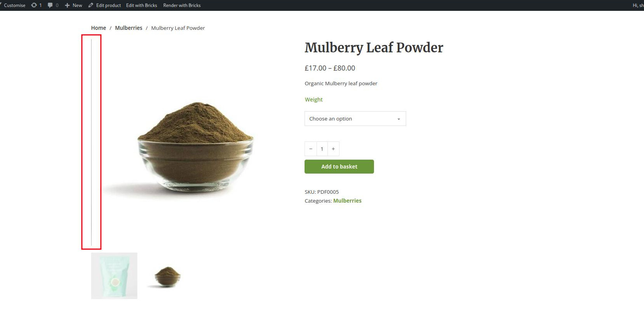Screen dimensions: 644x315
Task: Select Edit with Bricks menu item
Action: [142, 5]
